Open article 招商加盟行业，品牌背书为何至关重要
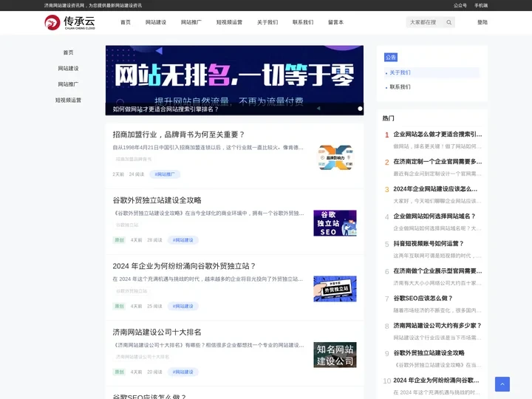532x399 pixels. pyautogui.click(x=179, y=134)
